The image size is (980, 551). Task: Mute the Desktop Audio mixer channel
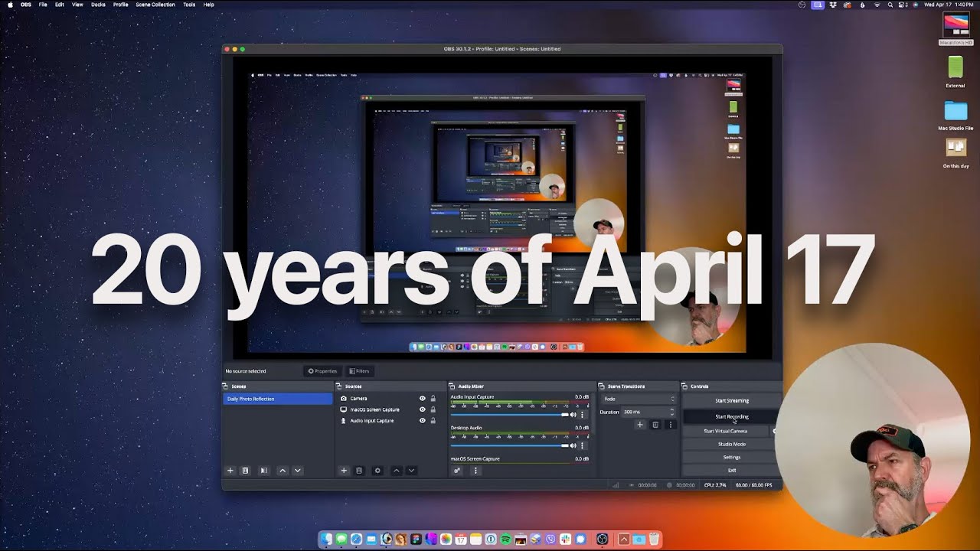(573, 445)
